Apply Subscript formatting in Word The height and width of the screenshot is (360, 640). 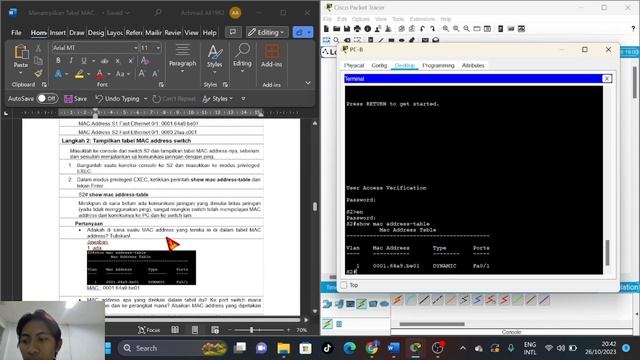[118, 61]
